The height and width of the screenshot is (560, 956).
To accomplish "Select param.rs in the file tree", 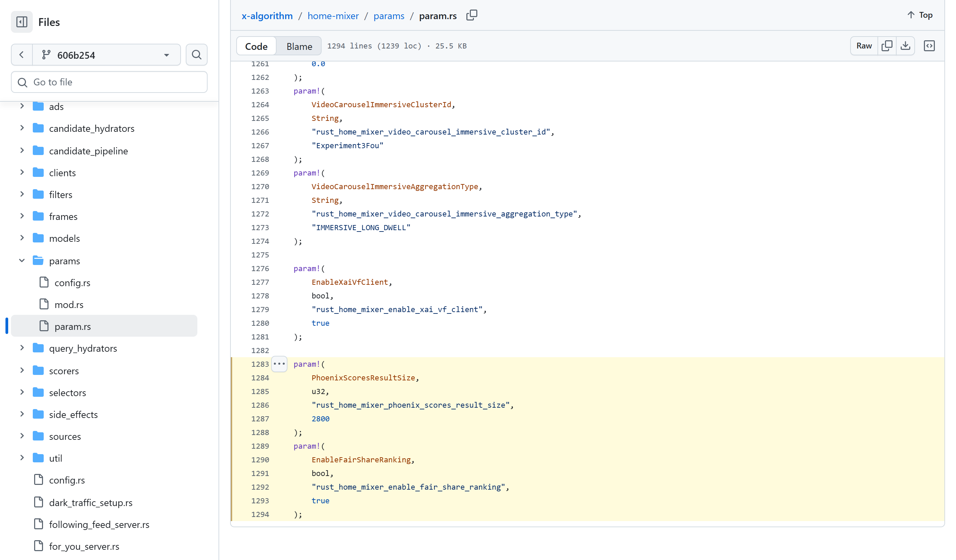I will click(x=104, y=326).
